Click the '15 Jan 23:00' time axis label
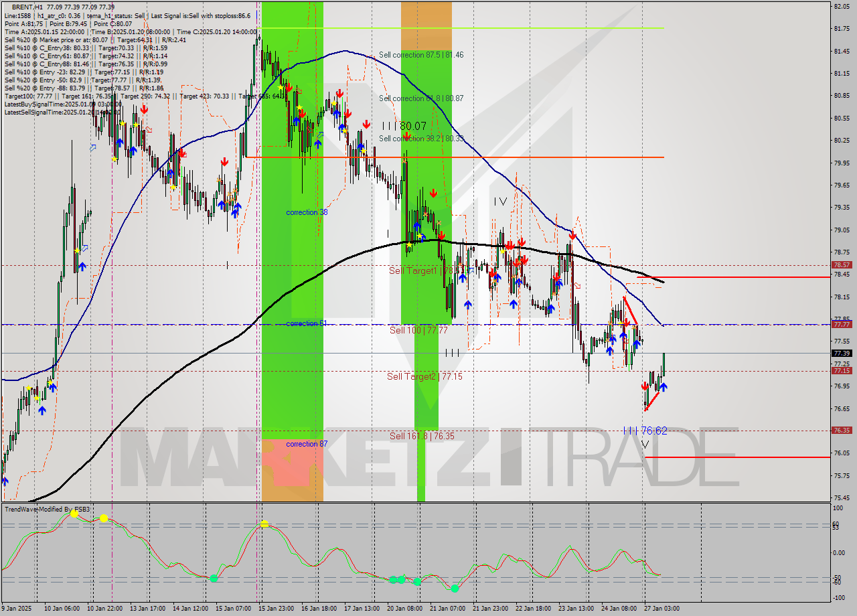Viewport: 857px width, 616px height. click(x=278, y=609)
